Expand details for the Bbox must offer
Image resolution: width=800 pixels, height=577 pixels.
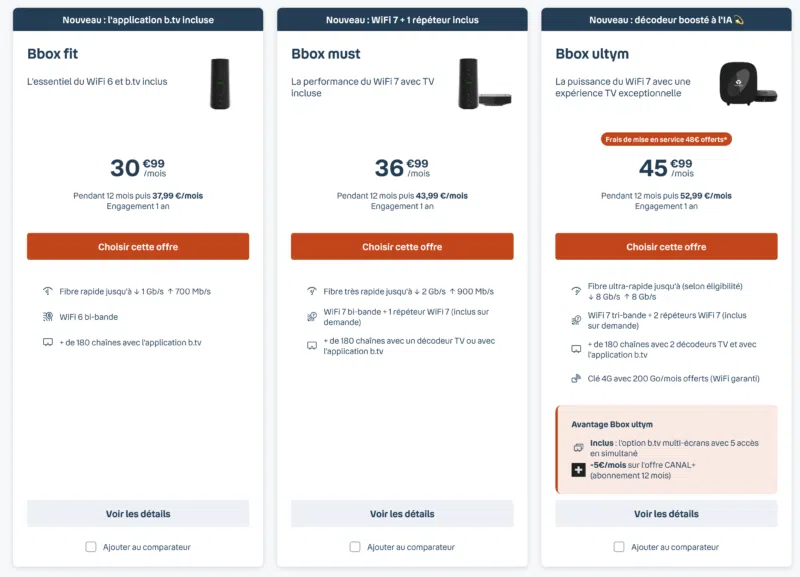pyautogui.click(x=402, y=514)
